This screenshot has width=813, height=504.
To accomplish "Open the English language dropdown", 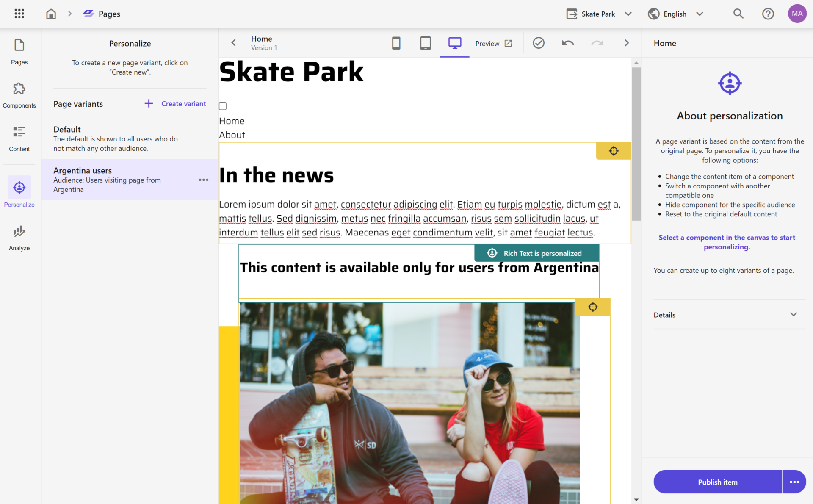I will coord(675,14).
